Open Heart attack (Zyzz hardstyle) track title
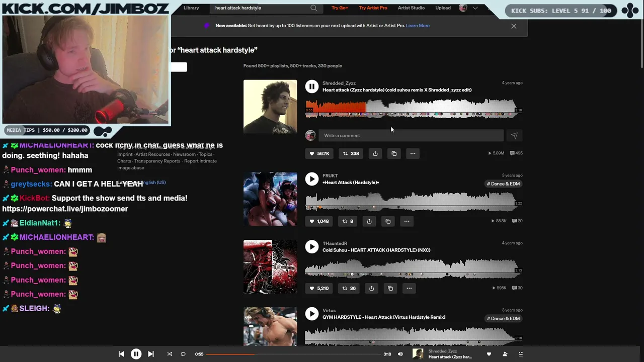644x362 pixels. (397, 90)
